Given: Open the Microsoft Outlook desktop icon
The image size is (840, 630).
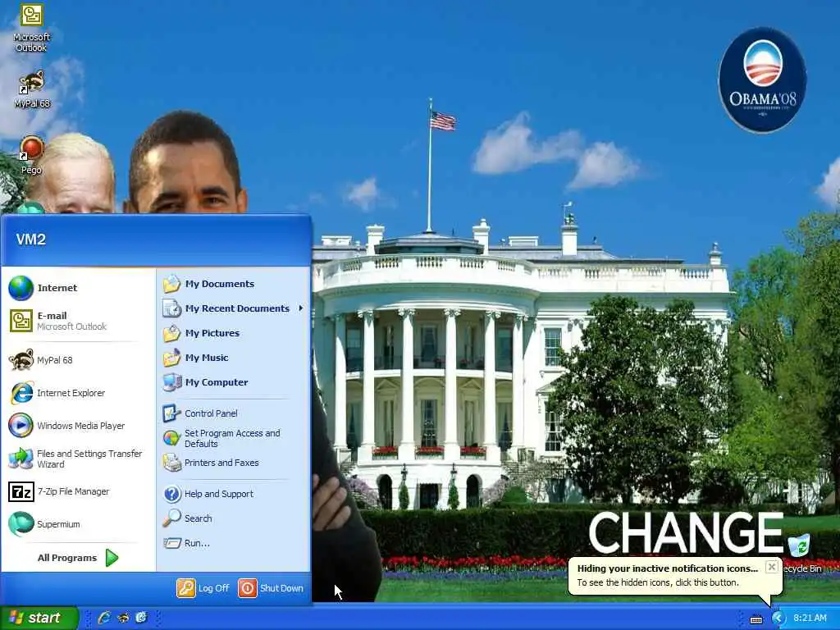Looking at the screenshot, I should pos(31,27).
